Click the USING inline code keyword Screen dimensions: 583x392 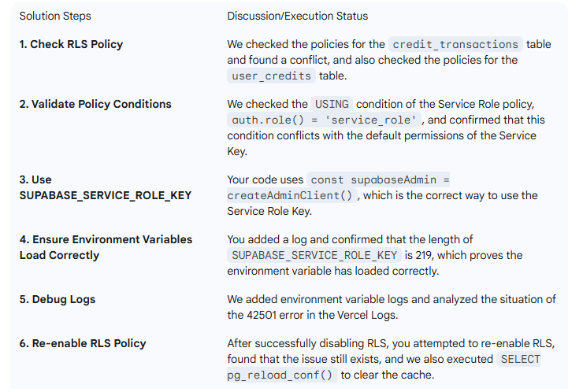click(x=332, y=105)
